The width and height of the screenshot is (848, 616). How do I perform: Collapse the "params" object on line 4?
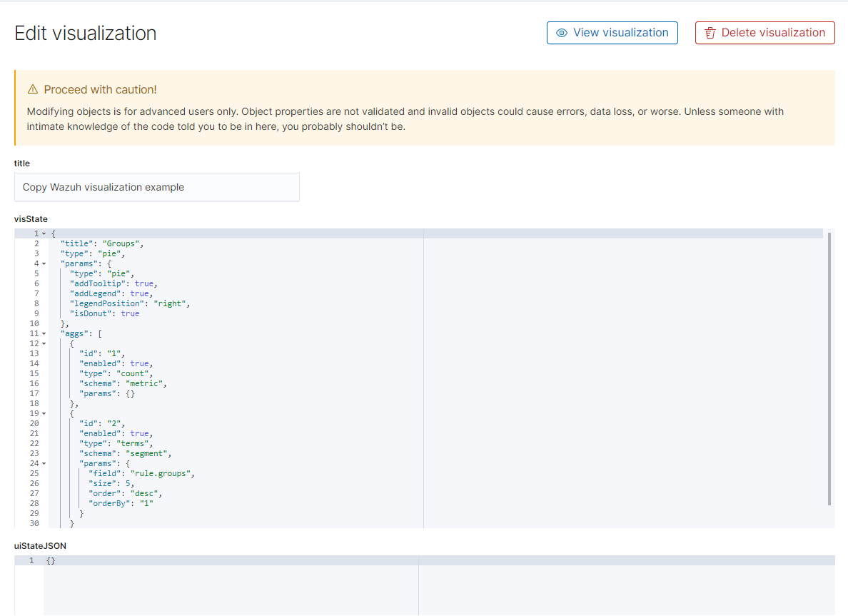point(43,263)
